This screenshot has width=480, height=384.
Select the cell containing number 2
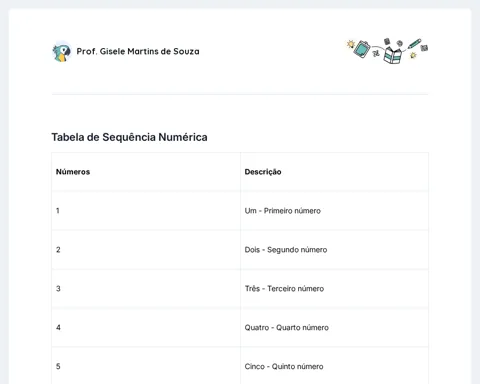pos(146,250)
